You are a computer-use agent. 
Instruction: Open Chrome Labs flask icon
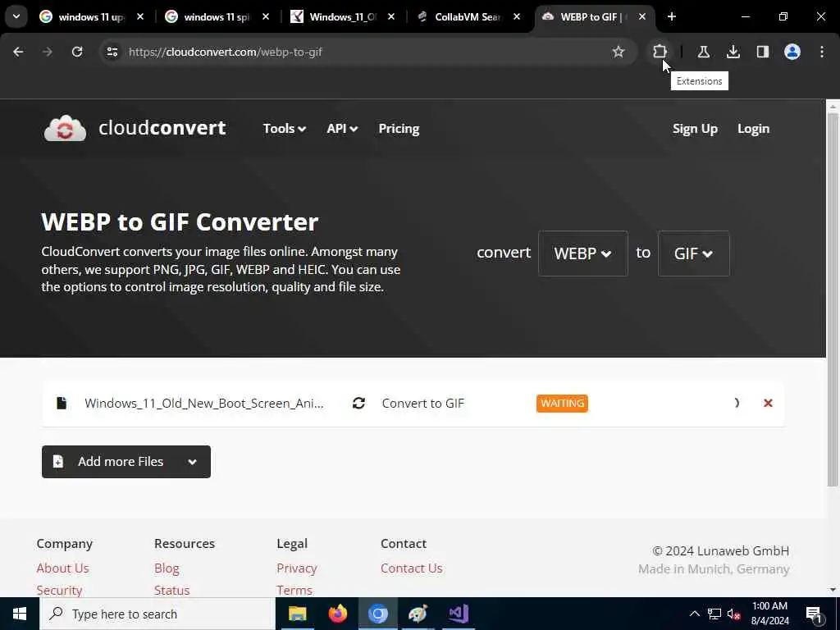click(703, 52)
